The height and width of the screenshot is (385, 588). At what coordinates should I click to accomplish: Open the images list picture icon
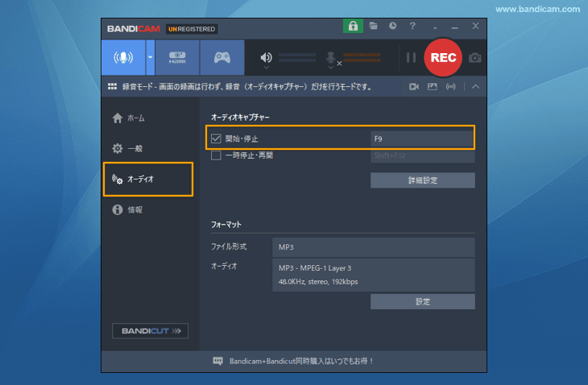[x=432, y=87]
